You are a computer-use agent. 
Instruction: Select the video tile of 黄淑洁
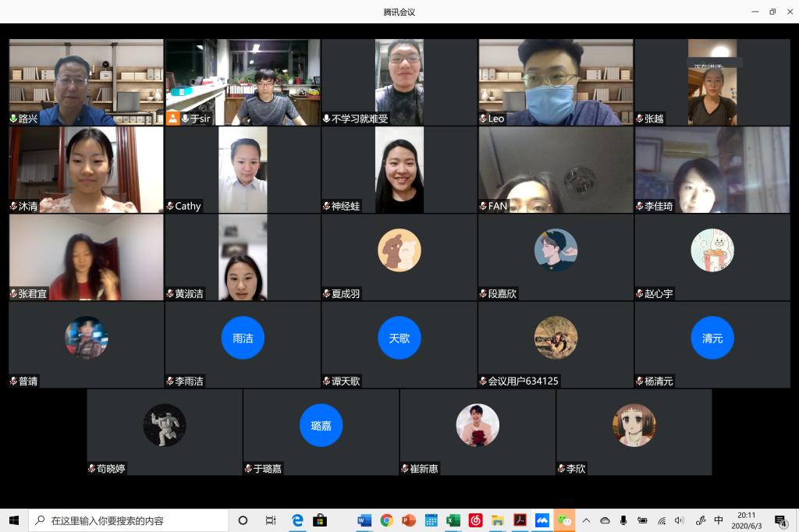point(243,257)
